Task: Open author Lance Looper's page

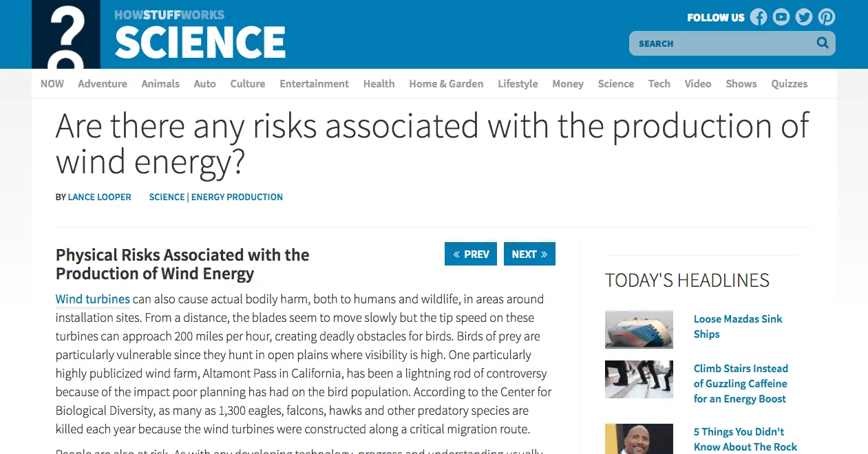Action: (99, 197)
